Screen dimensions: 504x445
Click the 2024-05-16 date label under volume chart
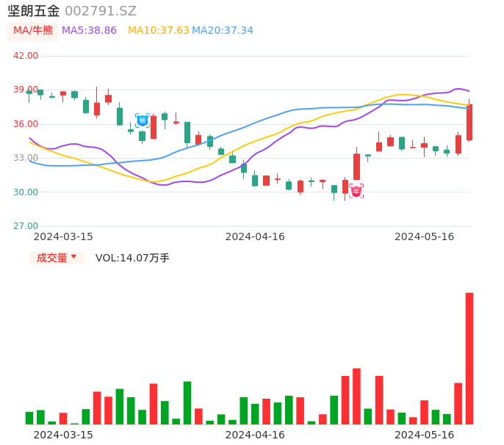[425, 435]
